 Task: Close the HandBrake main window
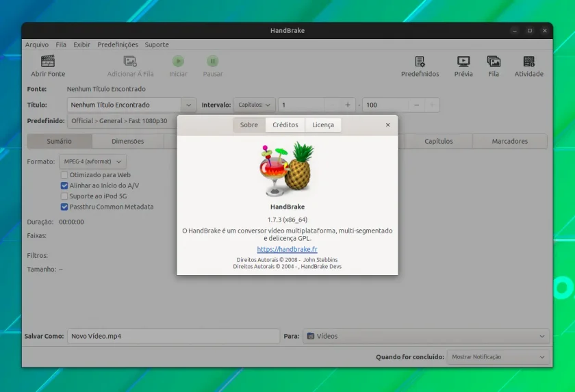click(x=545, y=31)
